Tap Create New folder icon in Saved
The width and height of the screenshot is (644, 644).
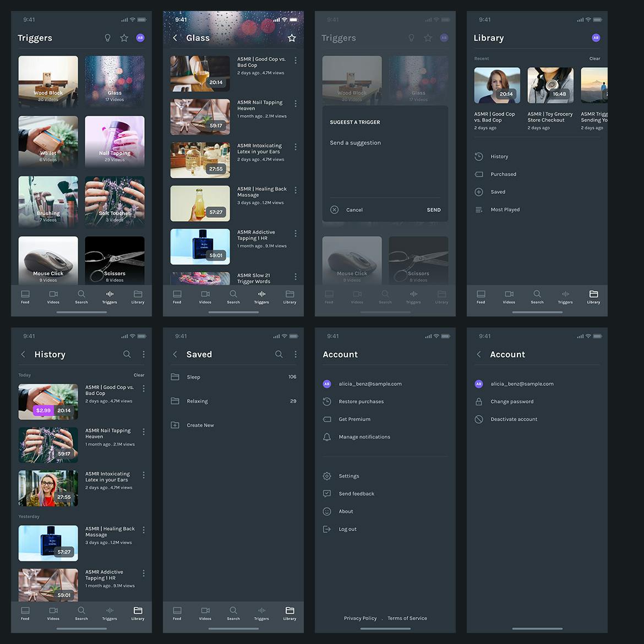coord(175,425)
